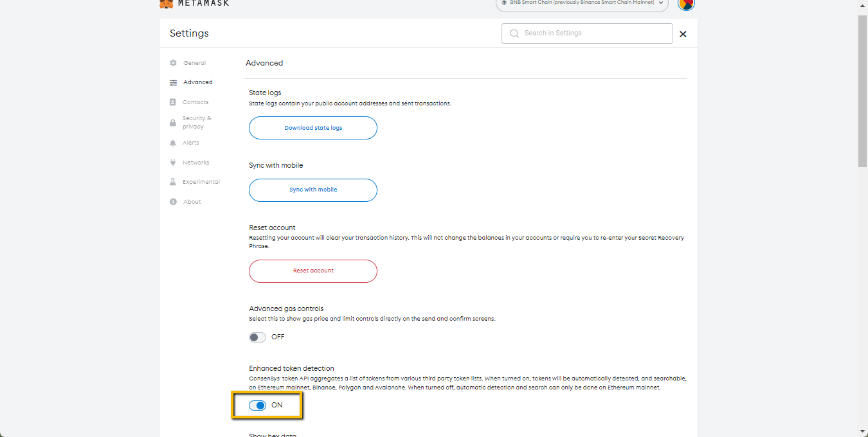
Task: Open the About section
Action: 192,202
